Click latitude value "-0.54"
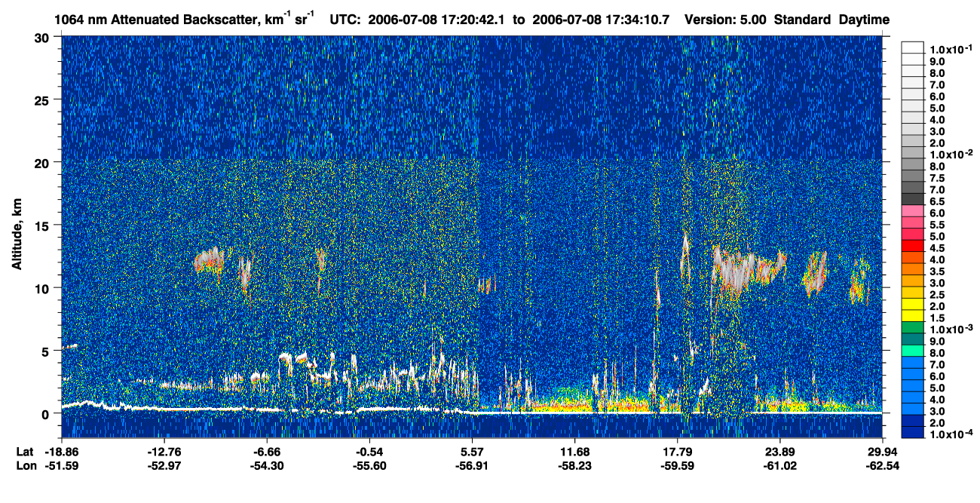Viewport: 980px width, 503px height. [x=369, y=452]
